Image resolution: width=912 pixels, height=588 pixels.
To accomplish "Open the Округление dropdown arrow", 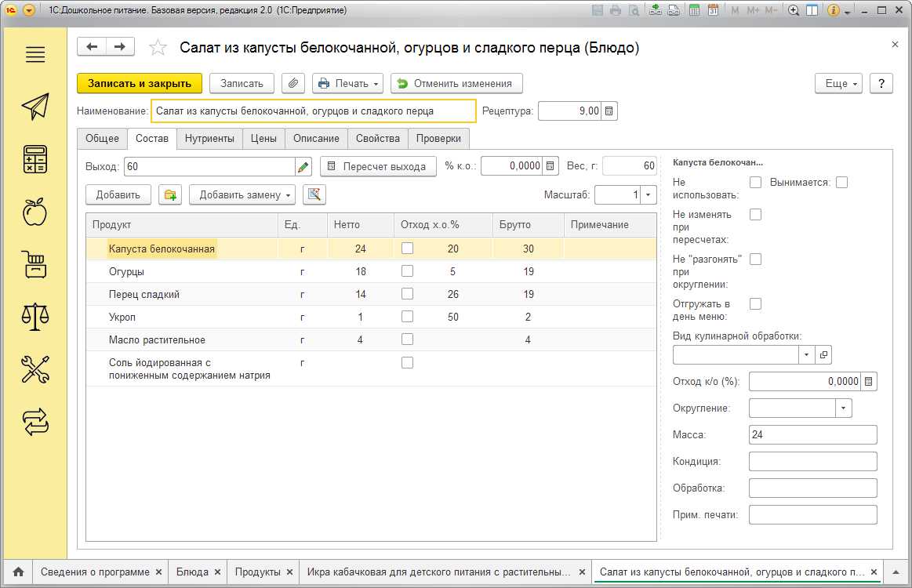I will click(843, 408).
